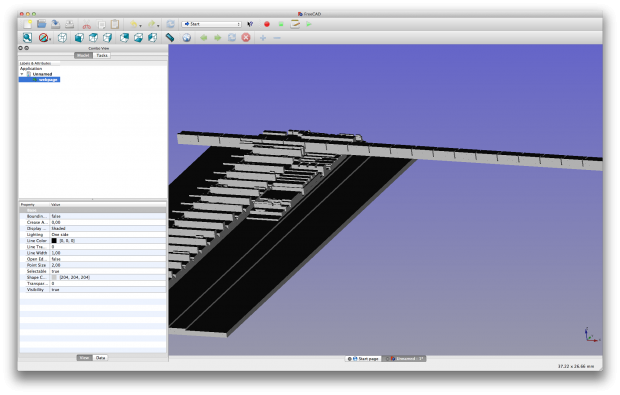This screenshot has height=395, width=620.
Task: Switch to the Data properties tab
Action: pyautogui.click(x=100, y=357)
